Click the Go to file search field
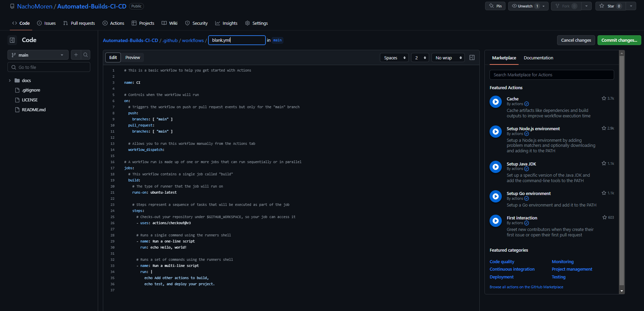This screenshot has height=311, width=644. [49, 67]
